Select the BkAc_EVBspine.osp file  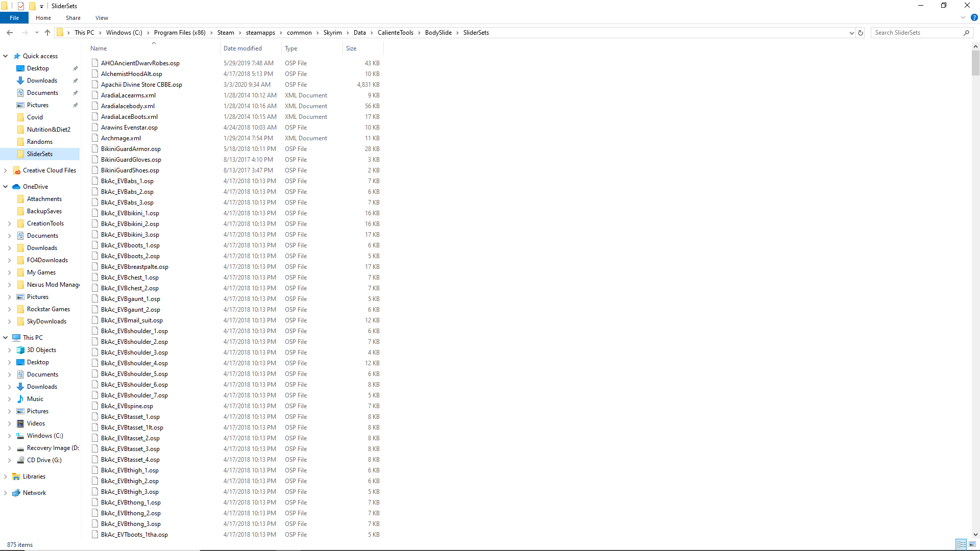click(x=127, y=406)
